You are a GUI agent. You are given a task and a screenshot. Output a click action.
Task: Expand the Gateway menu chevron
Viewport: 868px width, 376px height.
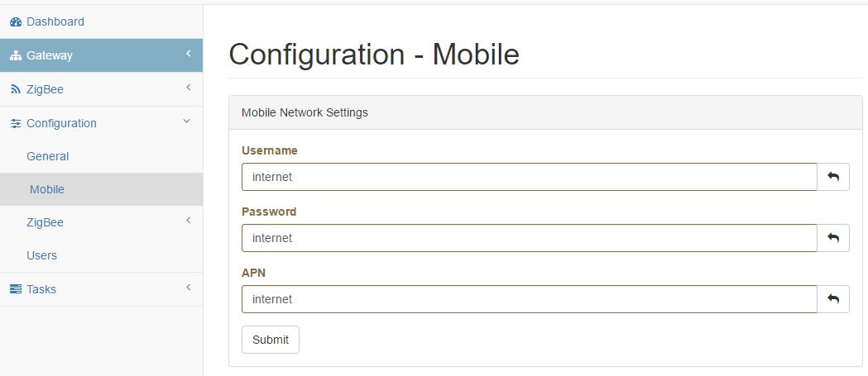tap(188, 55)
